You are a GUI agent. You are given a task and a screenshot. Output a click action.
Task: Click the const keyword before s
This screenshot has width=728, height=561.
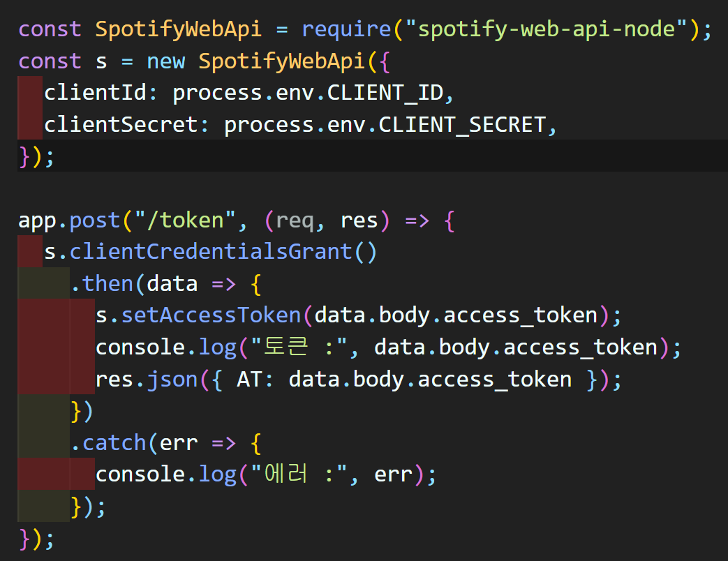click(x=50, y=61)
